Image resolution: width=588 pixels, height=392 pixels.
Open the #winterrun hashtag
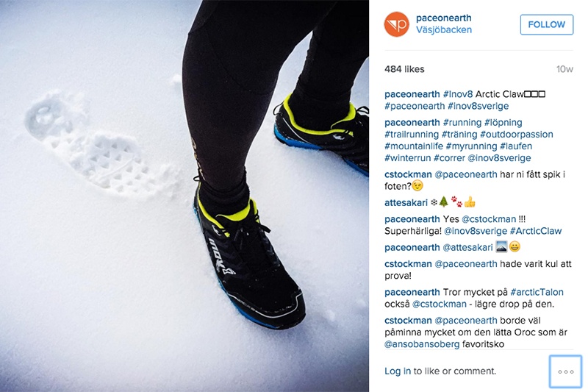click(408, 158)
